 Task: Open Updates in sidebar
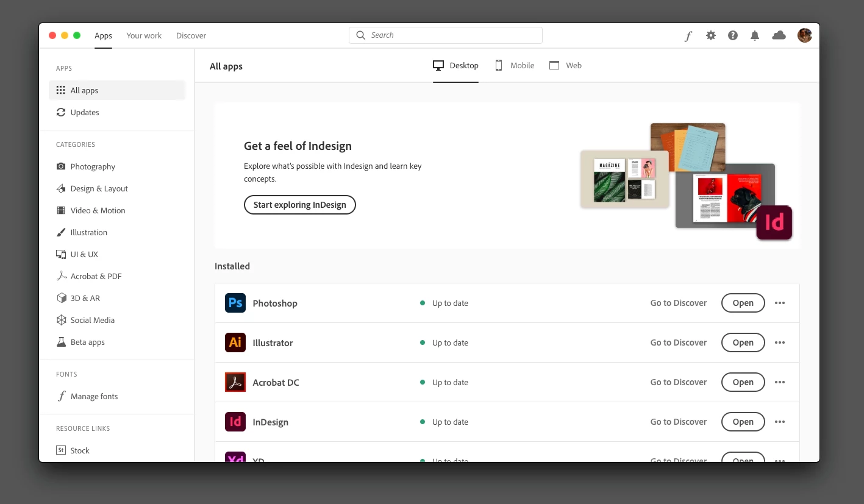tap(117, 112)
